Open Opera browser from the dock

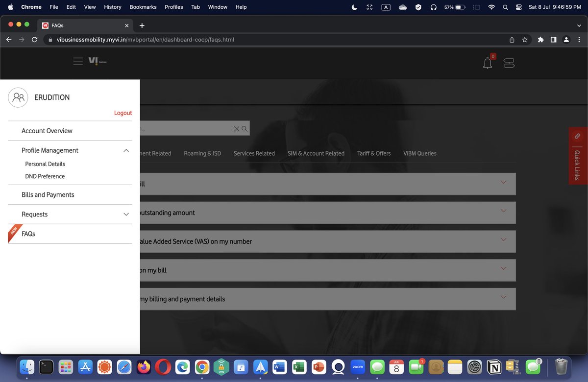pos(163,367)
